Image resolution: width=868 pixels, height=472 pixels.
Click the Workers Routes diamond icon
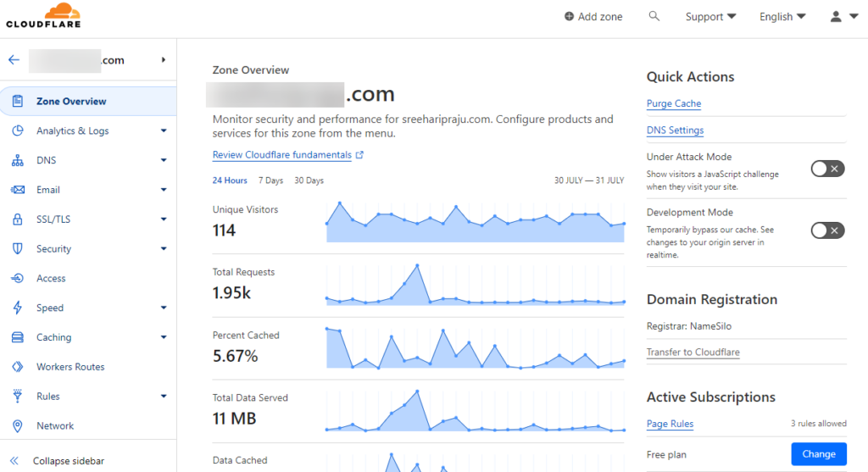click(x=18, y=367)
